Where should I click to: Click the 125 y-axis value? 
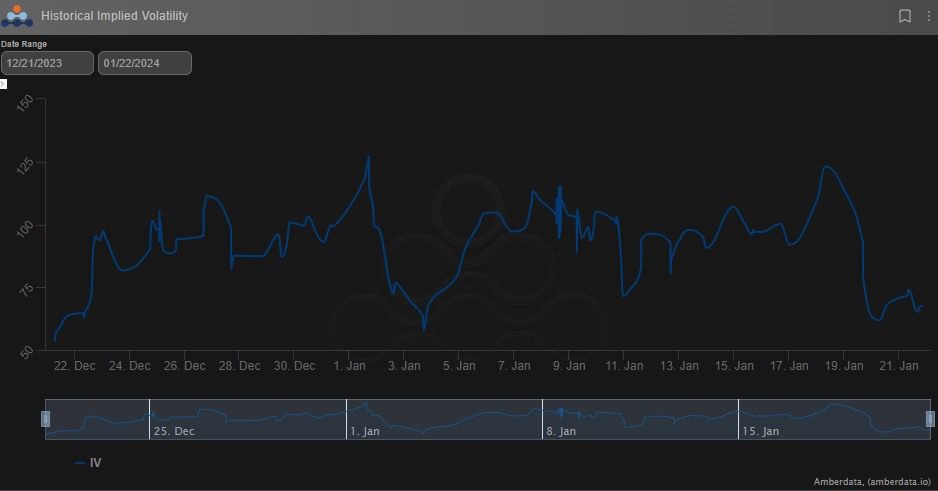[x=25, y=166]
